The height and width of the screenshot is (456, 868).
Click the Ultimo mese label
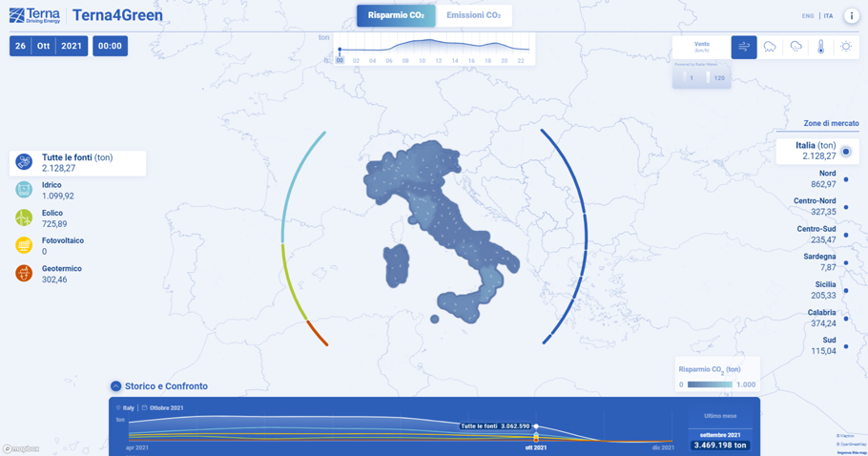coord(720,416)
